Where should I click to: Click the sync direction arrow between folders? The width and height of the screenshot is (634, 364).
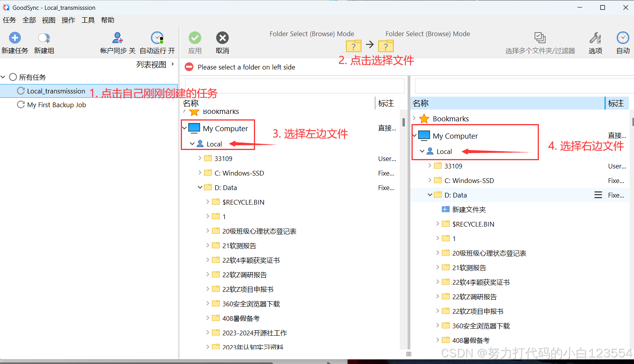tap(370, 44)
